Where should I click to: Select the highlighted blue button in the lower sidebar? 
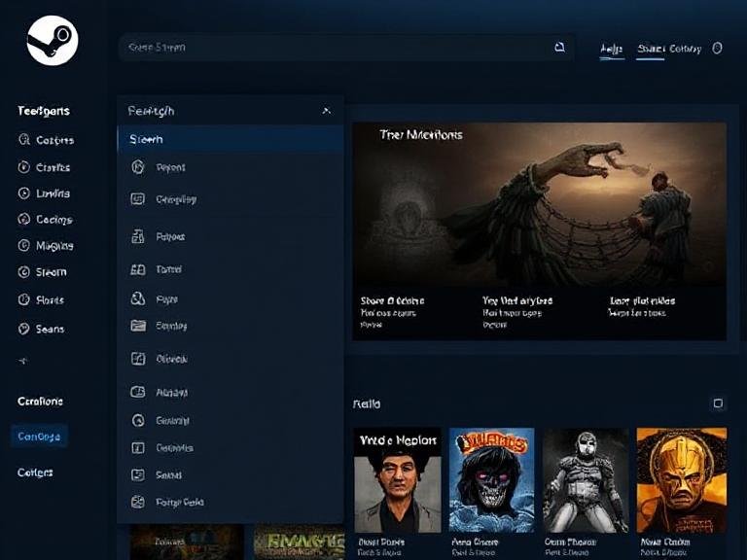click(x=39, y=437)
